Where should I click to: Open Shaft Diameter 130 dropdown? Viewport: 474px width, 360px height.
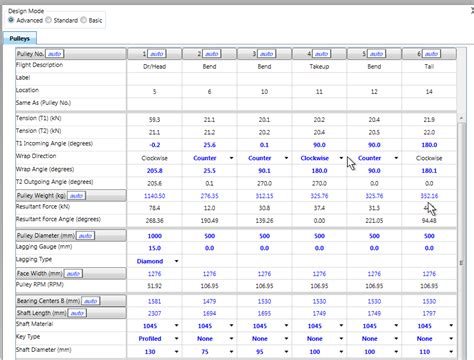pyautogui.click(x=177, y=351)
